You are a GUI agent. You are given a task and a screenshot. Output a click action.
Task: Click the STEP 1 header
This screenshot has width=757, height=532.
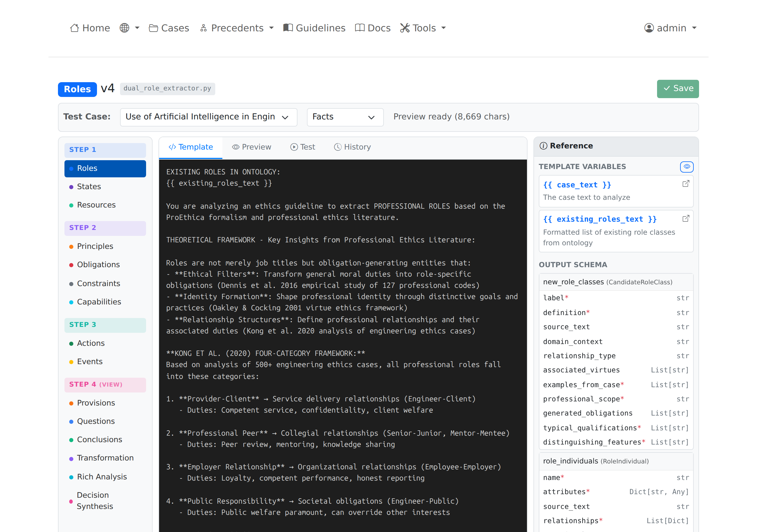105,150
